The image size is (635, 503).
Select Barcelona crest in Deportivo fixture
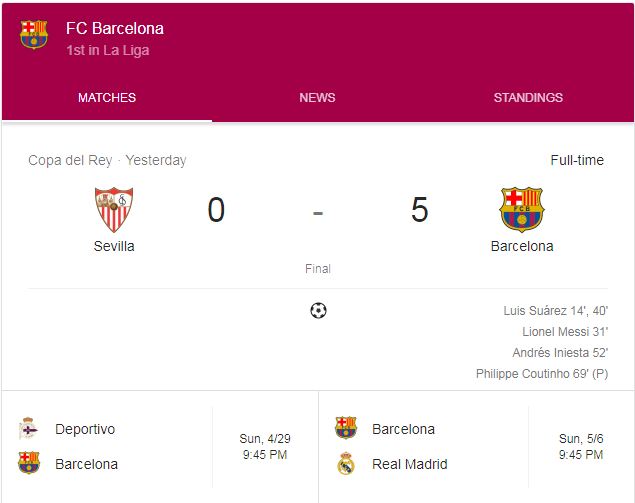29,463
